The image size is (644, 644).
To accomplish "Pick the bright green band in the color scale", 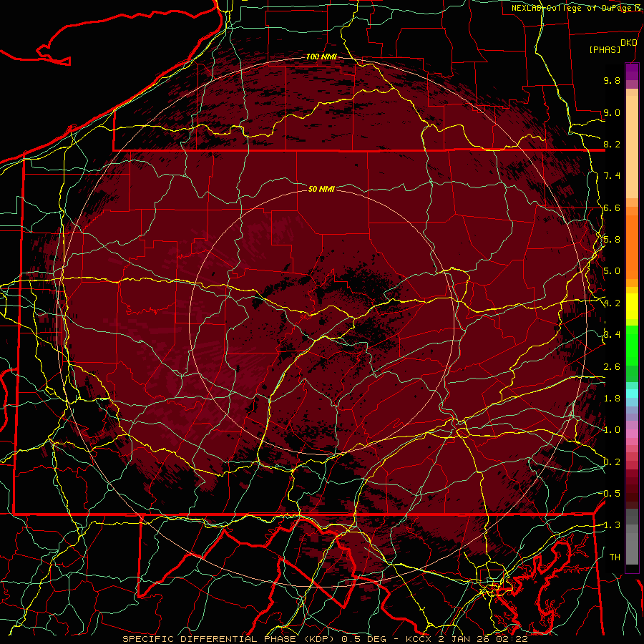I will [x=632, y=346].
